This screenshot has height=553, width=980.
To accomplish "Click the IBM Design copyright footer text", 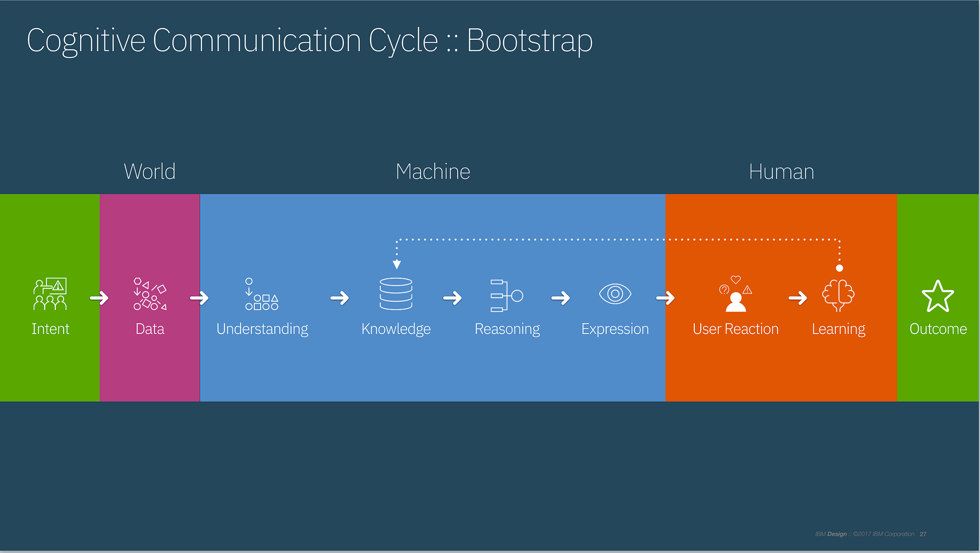I will pos(865,534).
